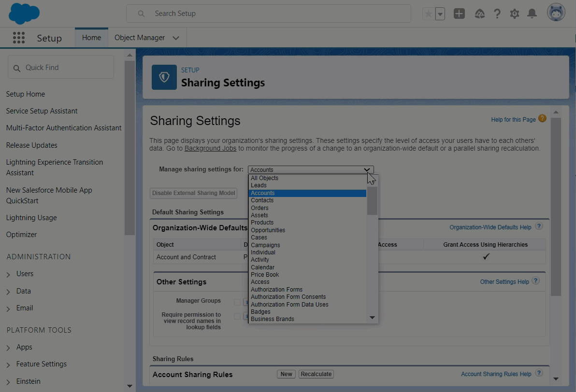This screenshot has height=392, width=576.
Task: Select Opportunities from the dropdown list
Action: (x=268, y=230)
